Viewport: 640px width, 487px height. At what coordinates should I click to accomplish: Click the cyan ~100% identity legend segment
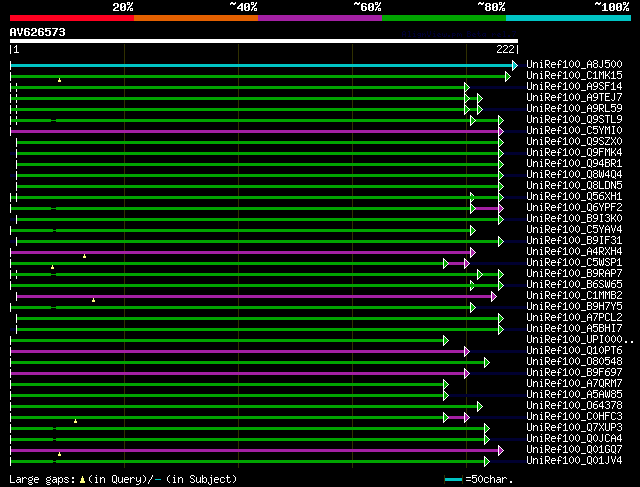pyautogui.click(x=569, y=18)
